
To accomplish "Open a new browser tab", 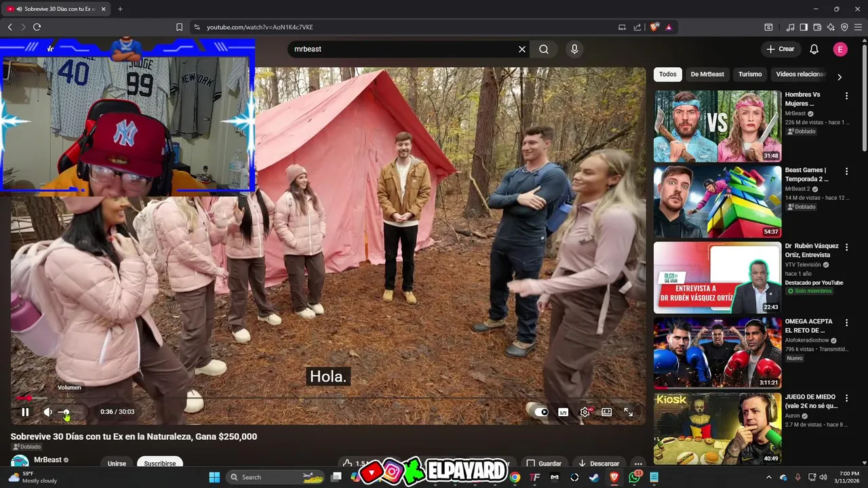I will point(120,9).
